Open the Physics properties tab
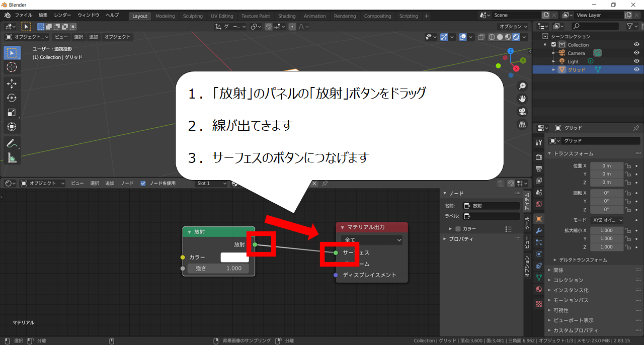The height and width of the screenshot is (345, 644). 539,254
